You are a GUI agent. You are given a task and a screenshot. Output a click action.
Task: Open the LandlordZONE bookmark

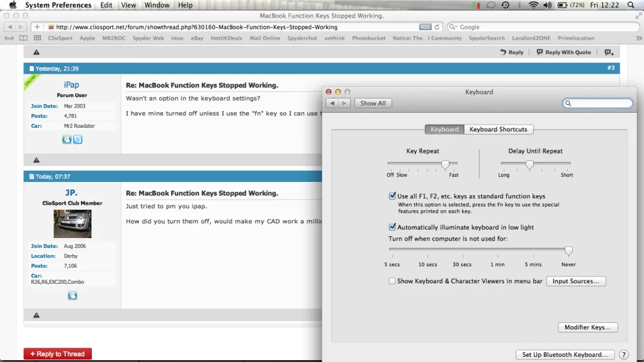point(531,38)
